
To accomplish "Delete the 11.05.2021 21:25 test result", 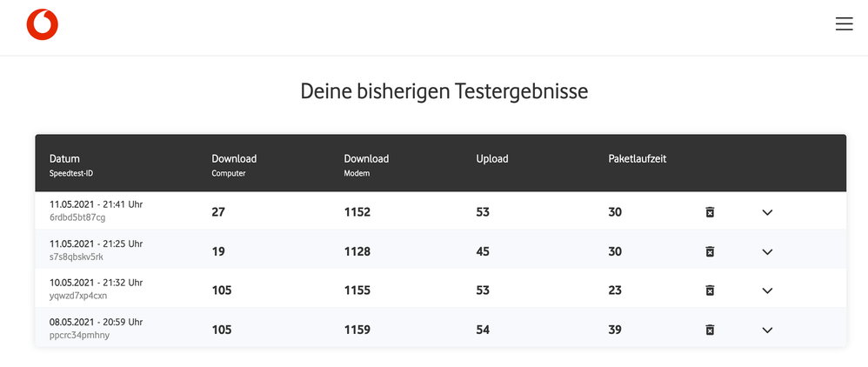I will coord(710,251).
